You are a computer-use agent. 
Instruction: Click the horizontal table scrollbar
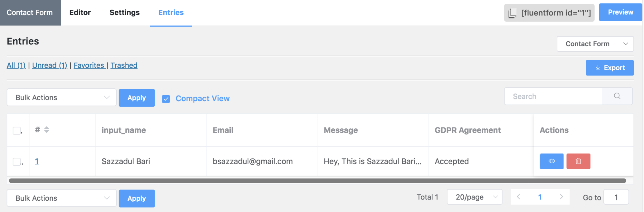click(x=317, y=181)
